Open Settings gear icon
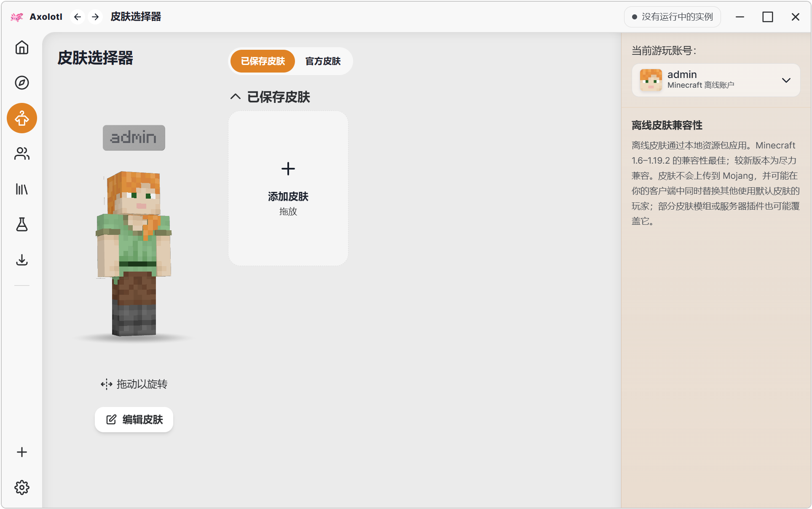The width and height of the screenshot is (812, 509). (22, 487)
